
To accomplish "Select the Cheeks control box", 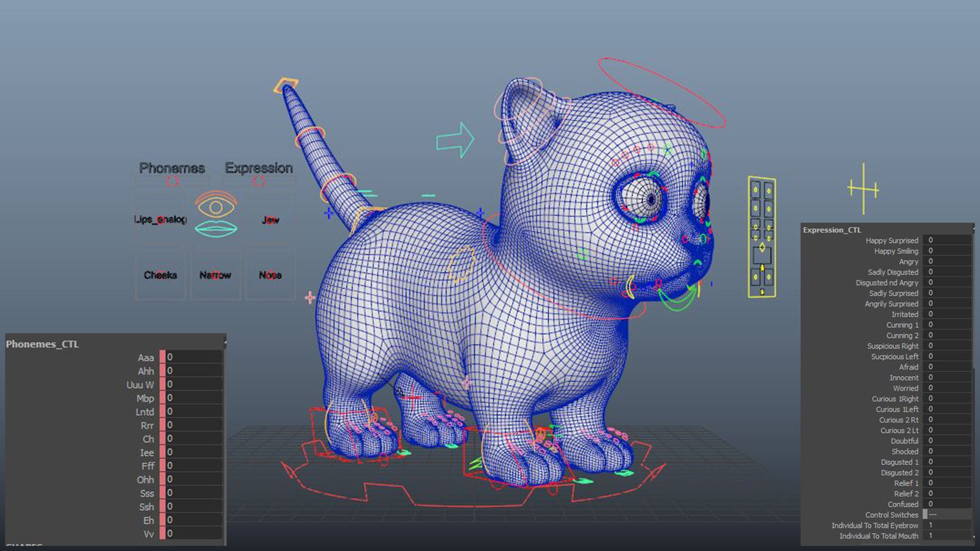I will click(x=160, y=275).
